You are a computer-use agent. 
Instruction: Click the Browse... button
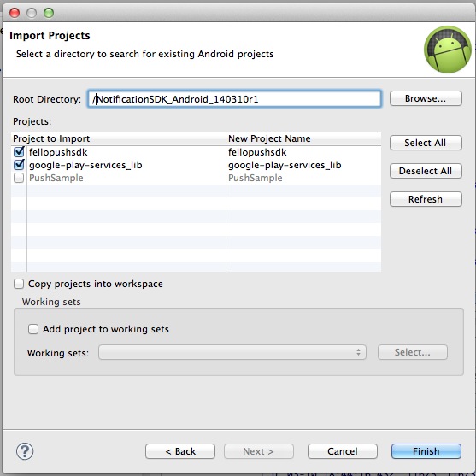[x=426, y=98]
